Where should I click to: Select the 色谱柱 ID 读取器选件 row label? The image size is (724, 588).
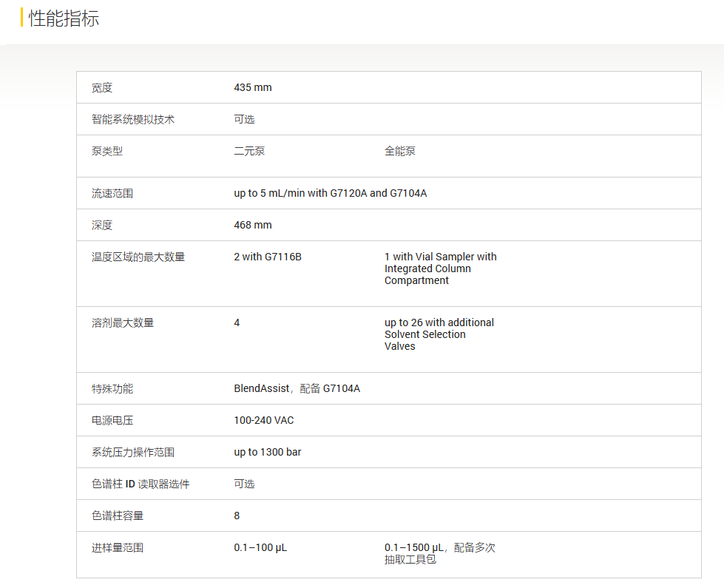(x=141, y=484)
